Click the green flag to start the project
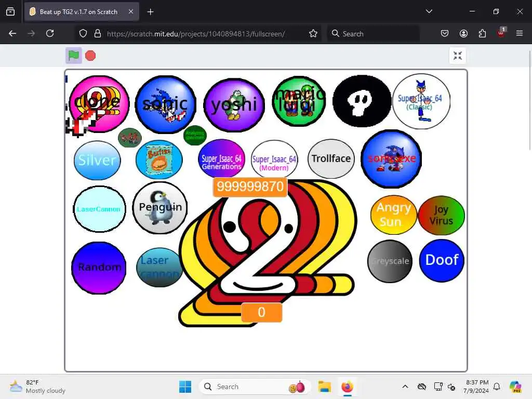 point(74,55)
